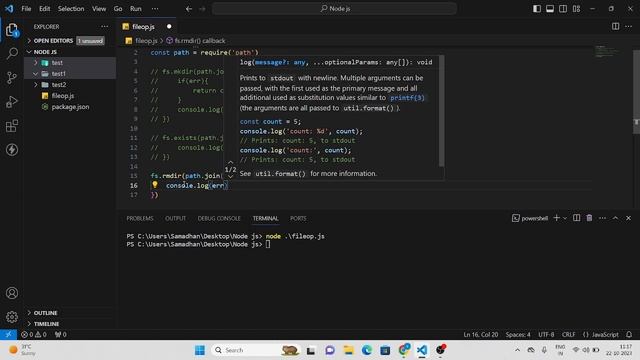Expand the Outline section
Image resolution: width=640 pixels, height=360 pixels.
tap(70, 313)
